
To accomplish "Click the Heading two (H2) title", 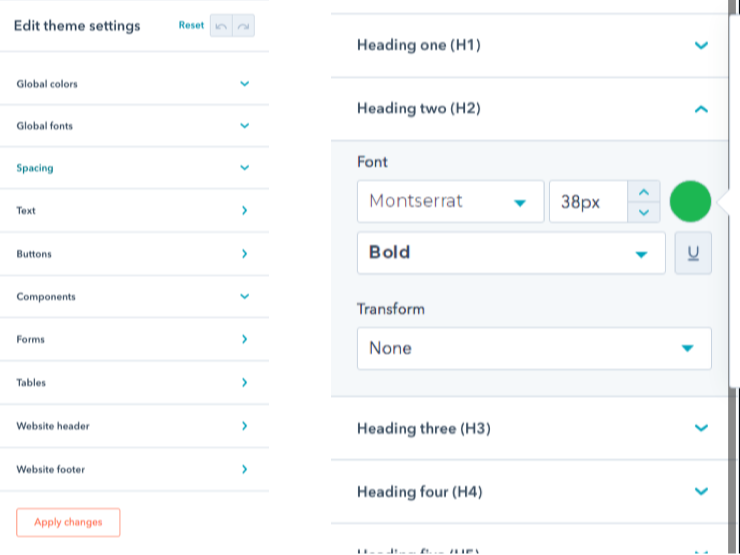I will click(419, 109).
